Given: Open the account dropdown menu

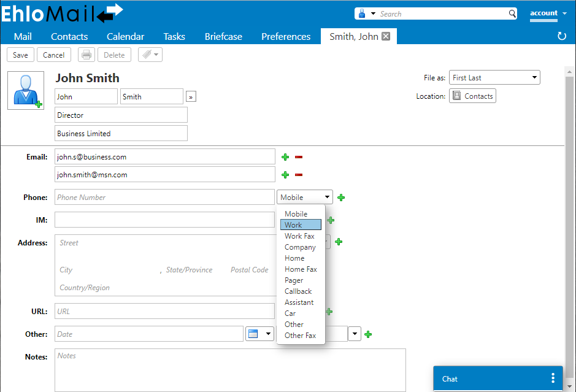Looking at the screenshot, I should (x=547, y=13).
